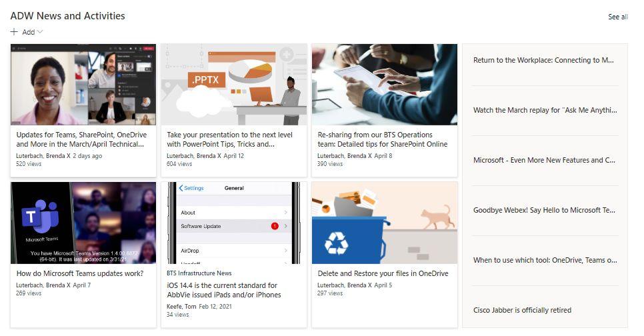644x336 pixels.
Task: Expand the Add dropdown chevron
Action: 40,31
